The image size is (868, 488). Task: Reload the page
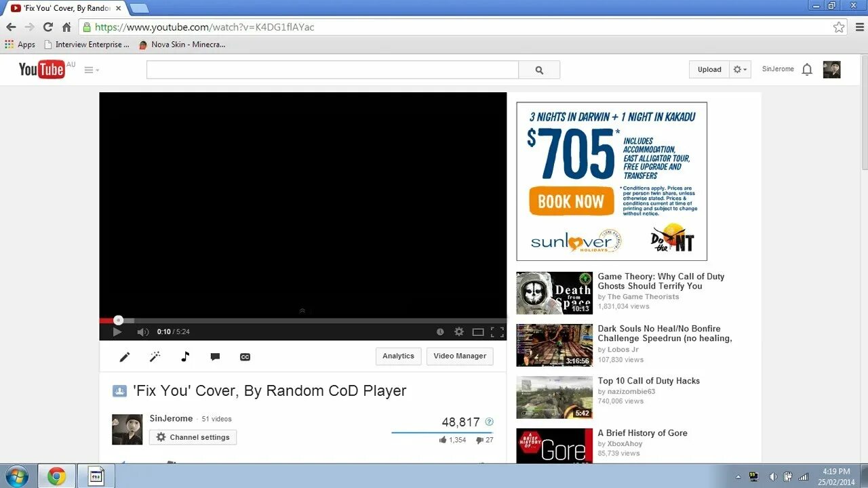pyautogui.click(x=47, y=27)
